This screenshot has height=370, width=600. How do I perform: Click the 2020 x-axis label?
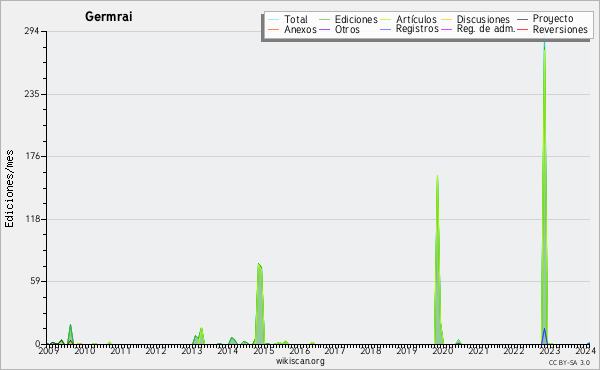click(x=443, y=350)
